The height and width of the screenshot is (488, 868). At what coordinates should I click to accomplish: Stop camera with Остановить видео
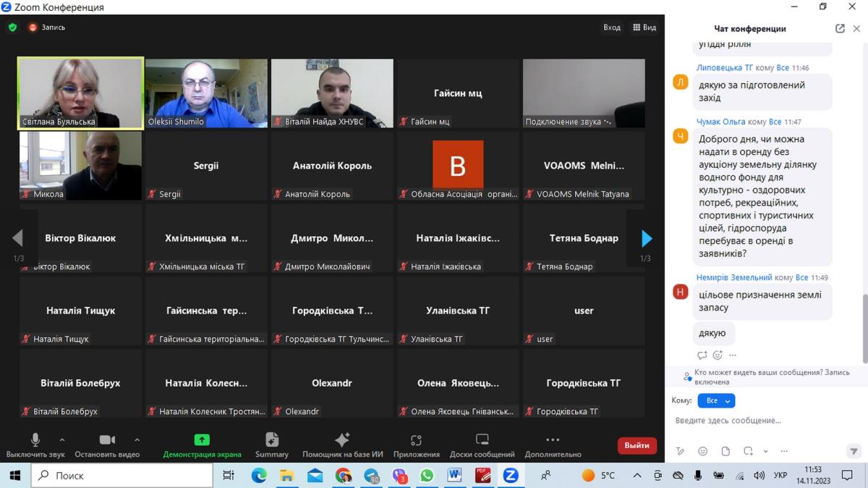[107, 445]
